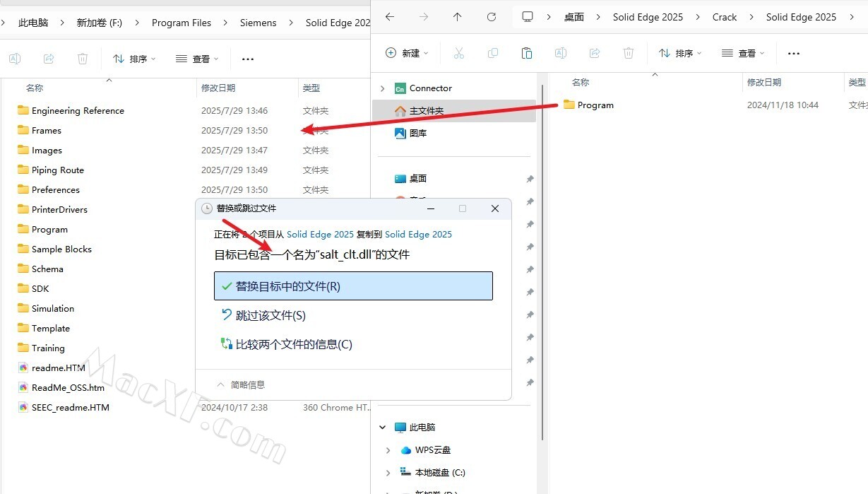868x494 pixels.
Task: Select PrinterDrivers folder in left window
Action: click(x=52, y=210)
